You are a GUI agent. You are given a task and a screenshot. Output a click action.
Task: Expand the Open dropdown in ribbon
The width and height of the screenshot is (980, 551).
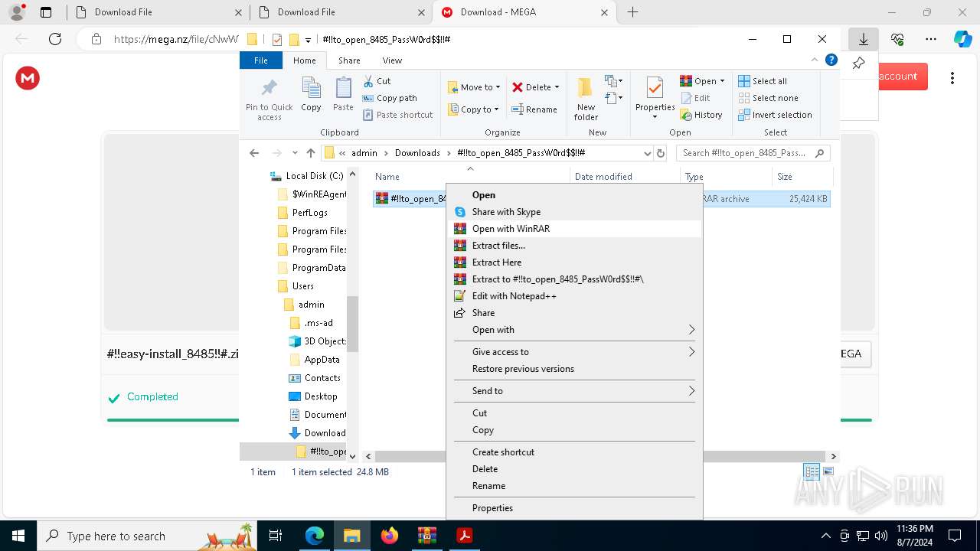coord(722,81)
